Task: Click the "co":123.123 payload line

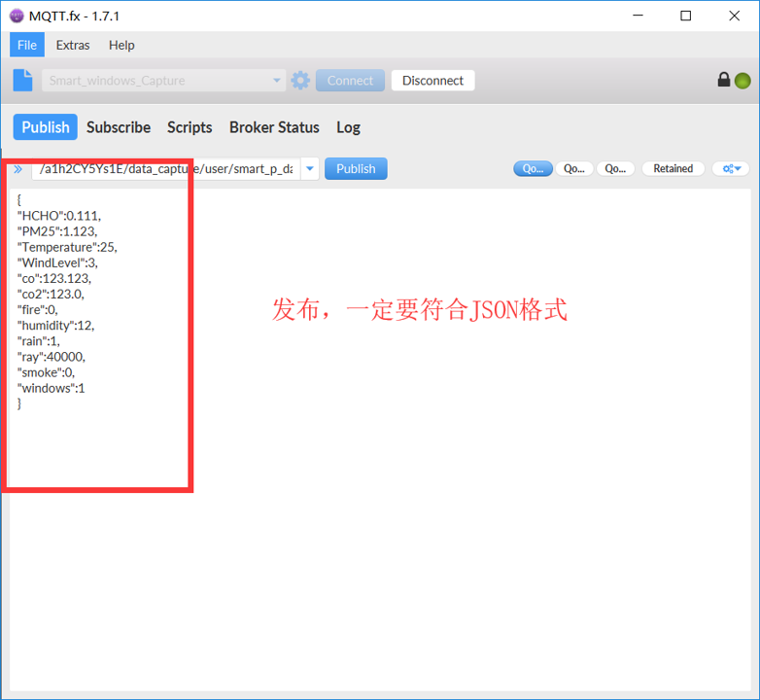Action: point(54,278)
